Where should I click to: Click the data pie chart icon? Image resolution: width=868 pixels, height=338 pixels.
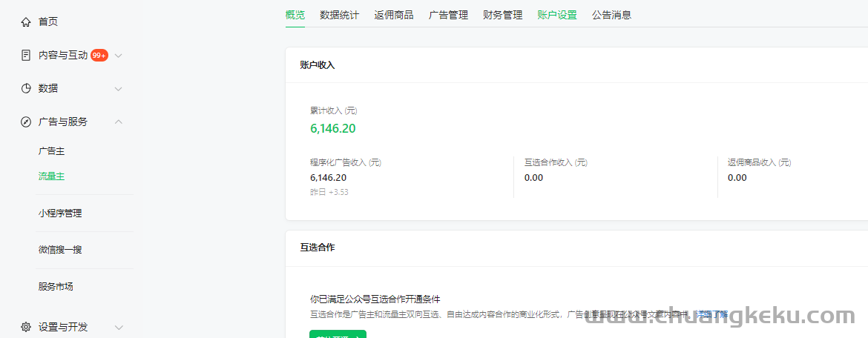(26, 88)
